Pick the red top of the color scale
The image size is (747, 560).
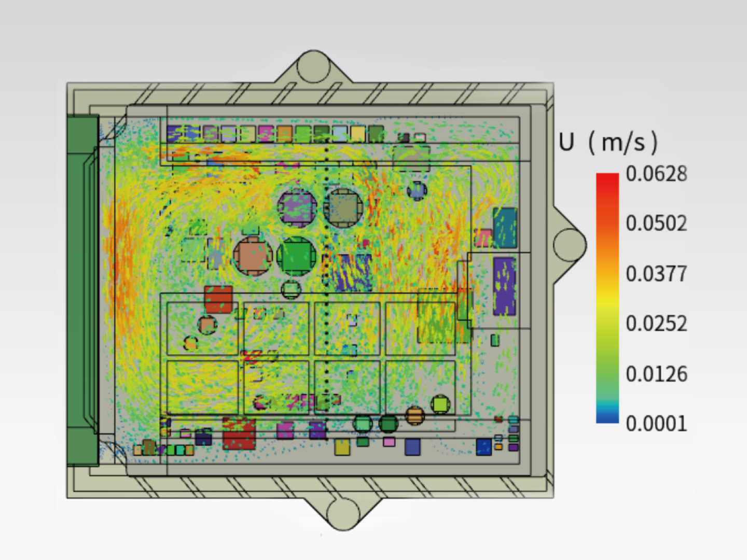point(607,179)
